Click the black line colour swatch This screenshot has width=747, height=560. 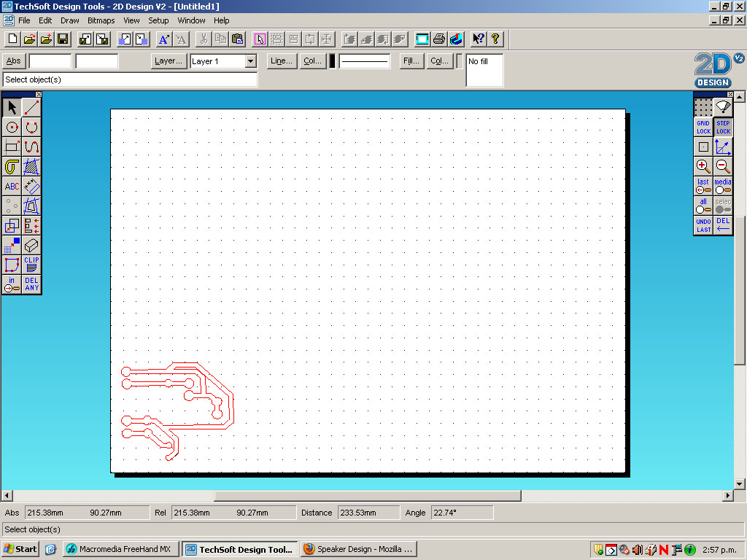tap(332, 61)
